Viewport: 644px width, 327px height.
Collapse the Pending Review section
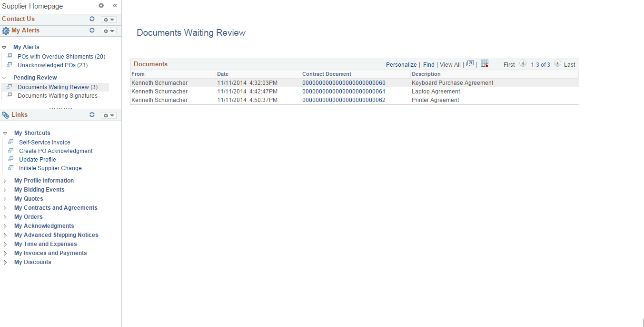click(4, 77)
